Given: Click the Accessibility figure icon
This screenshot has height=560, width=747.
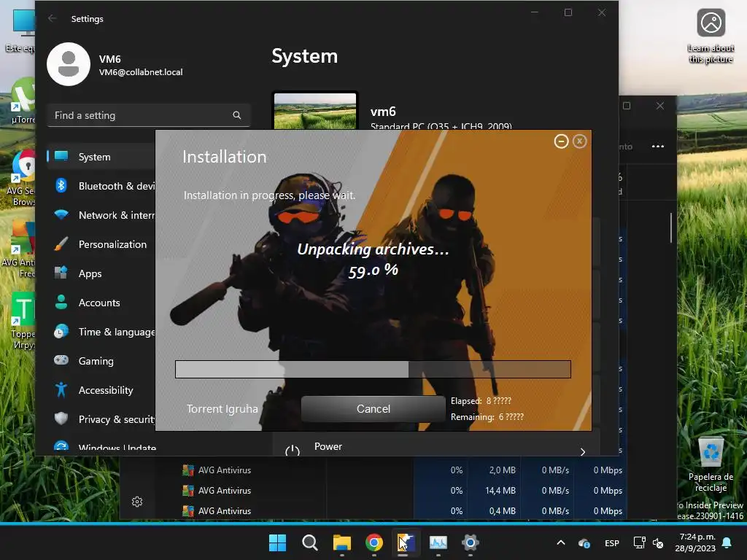Looking at the screenshot, I should 61,389.
